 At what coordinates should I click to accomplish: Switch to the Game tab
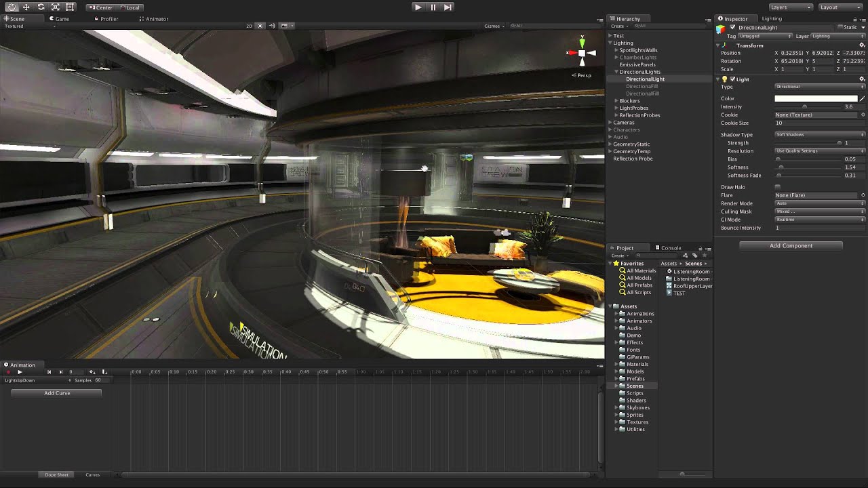pos(60,19)
